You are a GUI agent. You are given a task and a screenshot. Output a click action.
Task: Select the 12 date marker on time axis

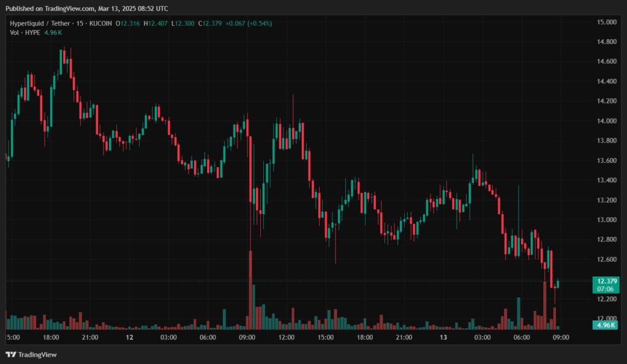pyautogui.click(x=131, y=336)
